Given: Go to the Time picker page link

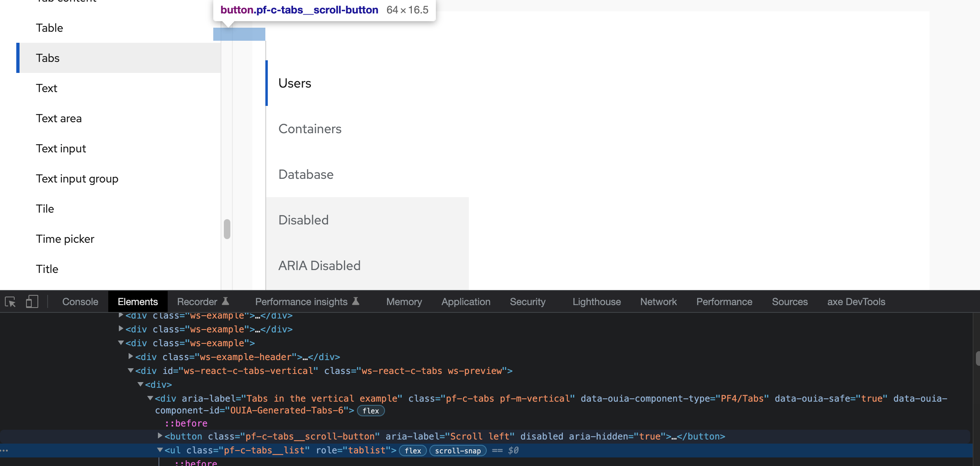Looking at the screenshot, I should [x=65, y=239].
